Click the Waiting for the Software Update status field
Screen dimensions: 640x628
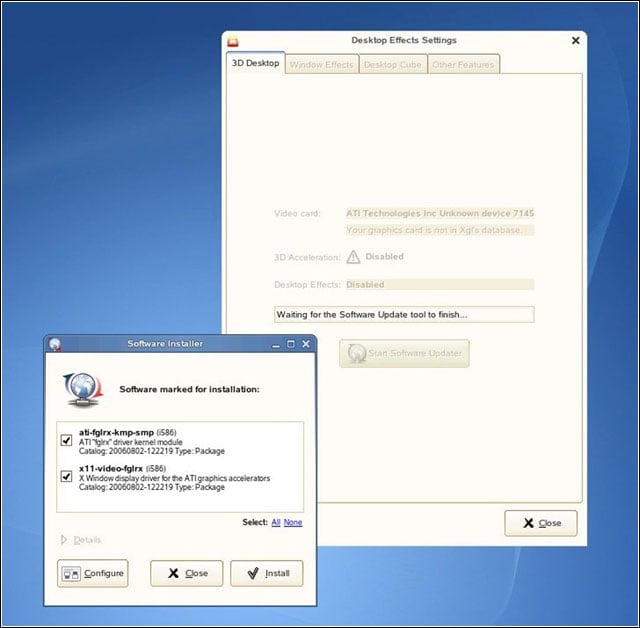(x=404, y=315)
